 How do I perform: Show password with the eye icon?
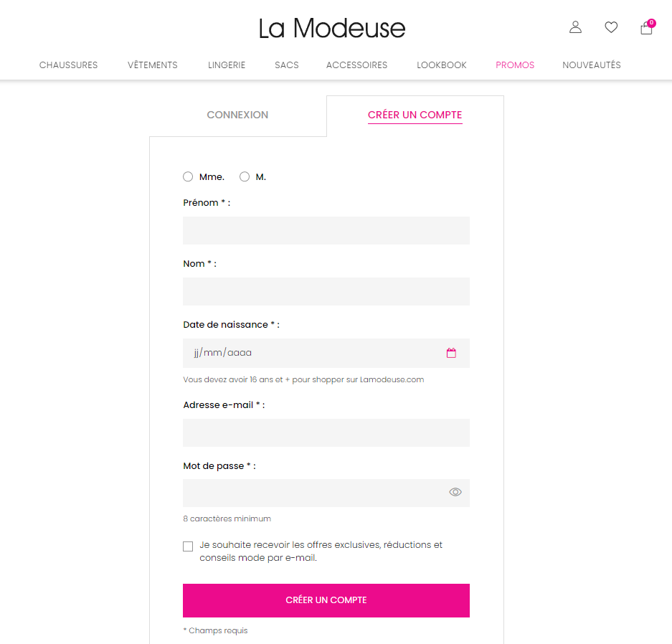(455, 492)
